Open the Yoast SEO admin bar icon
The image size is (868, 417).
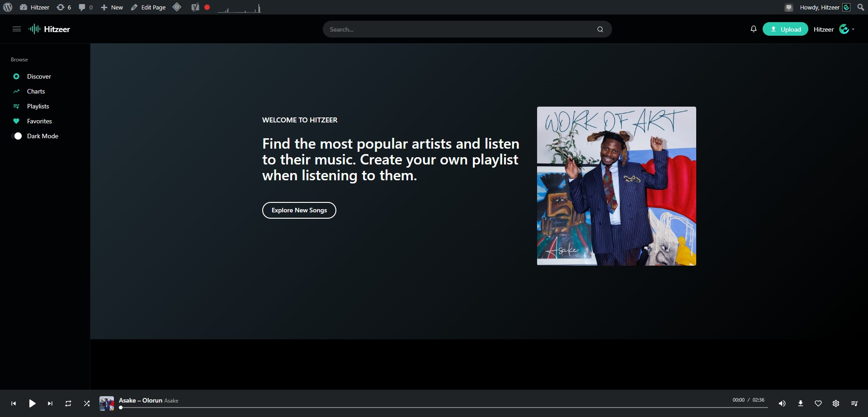[195, 7]
